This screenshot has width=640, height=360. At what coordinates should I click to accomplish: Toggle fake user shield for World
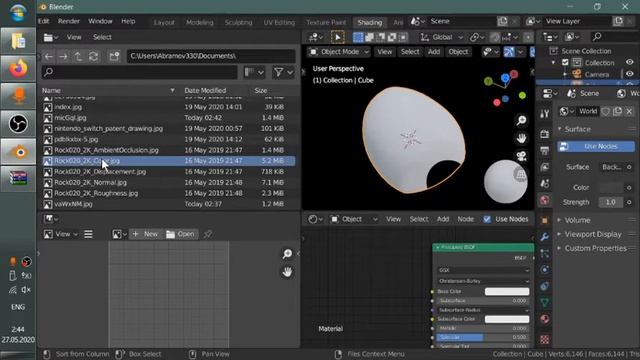(606, 111)
